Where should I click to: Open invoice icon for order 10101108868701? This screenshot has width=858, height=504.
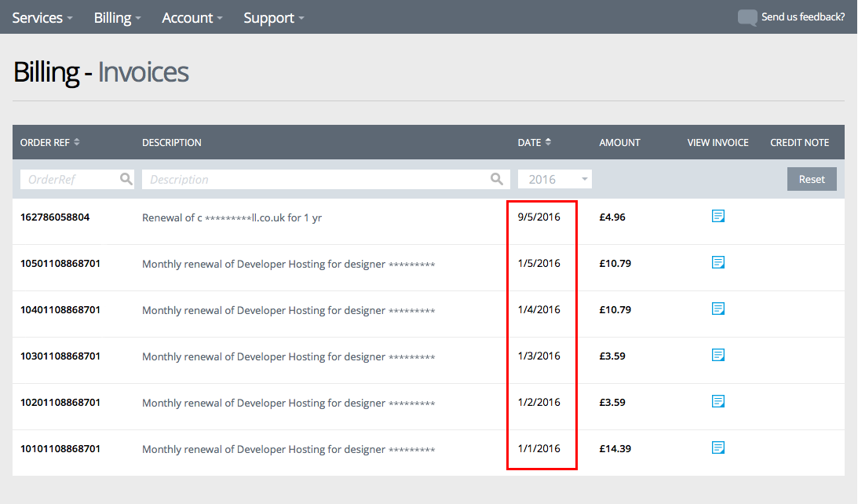[x=718, y=447]
